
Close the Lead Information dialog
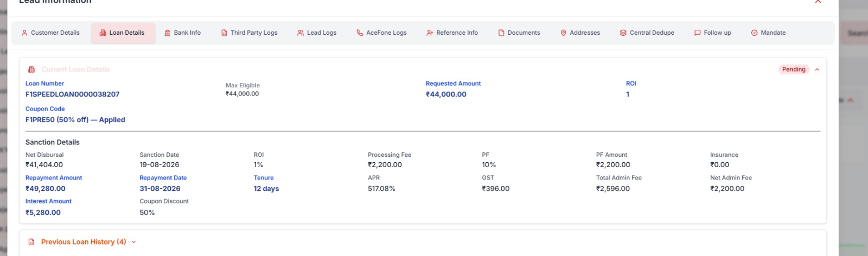[x=818, y=2]
